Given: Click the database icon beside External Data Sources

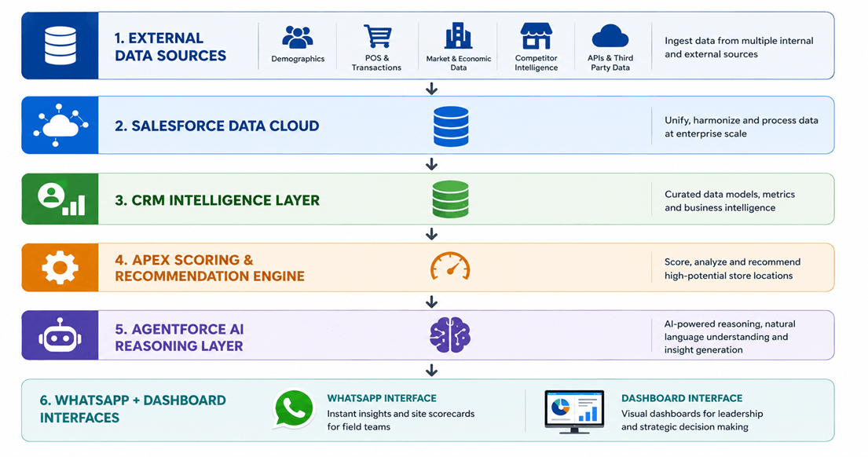Looking at the screenshot, I should click(x=60, y=46).
